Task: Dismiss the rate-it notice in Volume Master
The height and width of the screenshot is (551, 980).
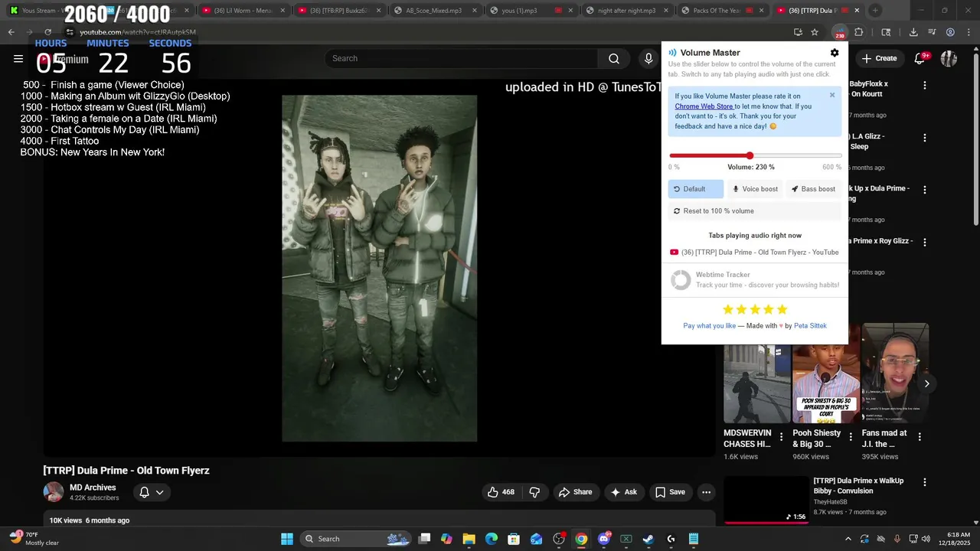Action: click(x=832, y=96)
